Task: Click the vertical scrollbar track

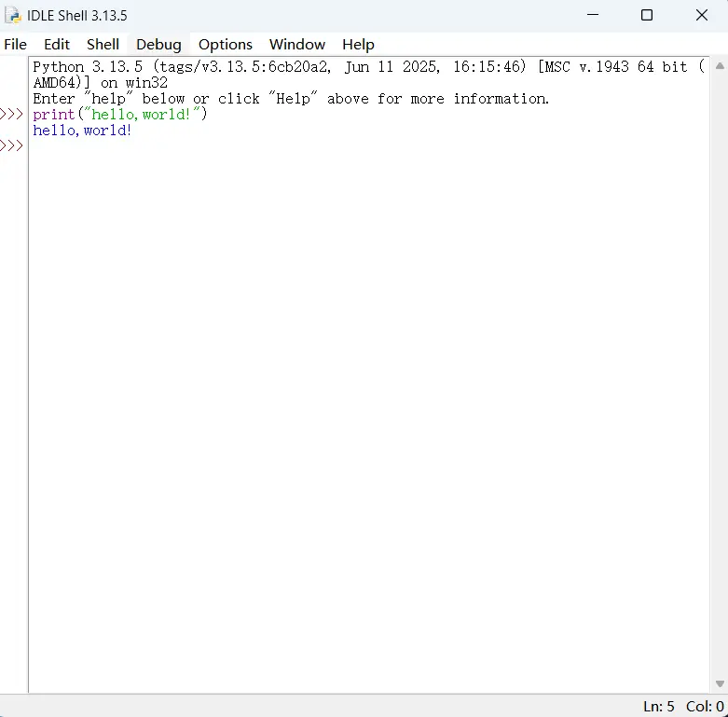Action: (719, 373)
